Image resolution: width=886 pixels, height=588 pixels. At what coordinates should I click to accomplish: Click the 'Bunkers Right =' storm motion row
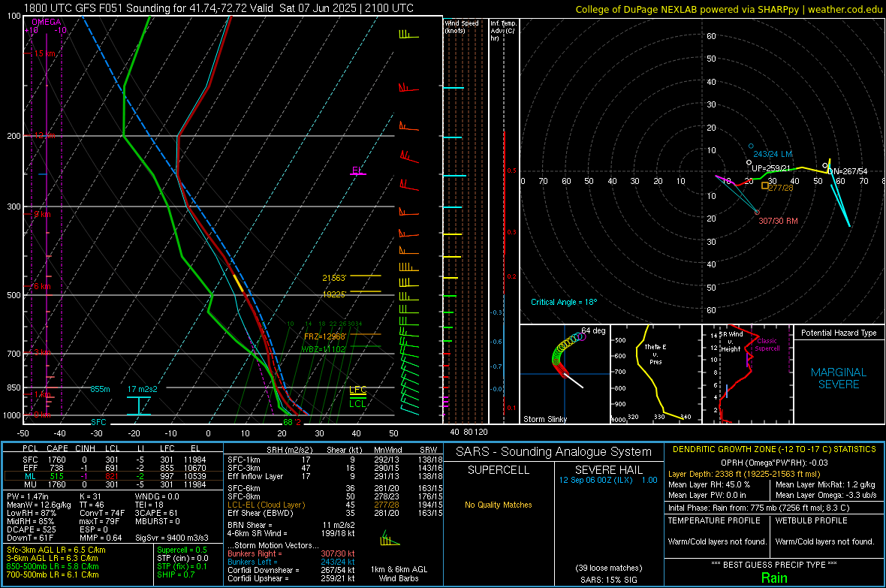tap(291, 554)
